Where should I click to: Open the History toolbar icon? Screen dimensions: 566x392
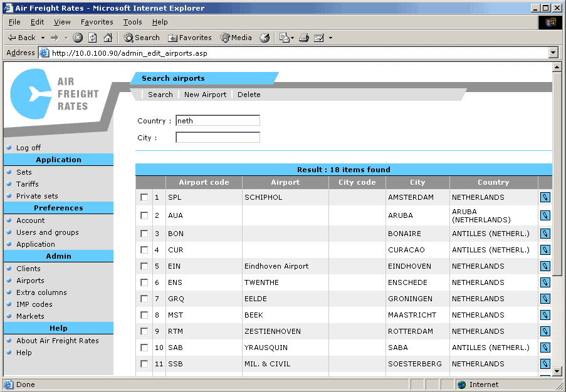click(265, 38)
